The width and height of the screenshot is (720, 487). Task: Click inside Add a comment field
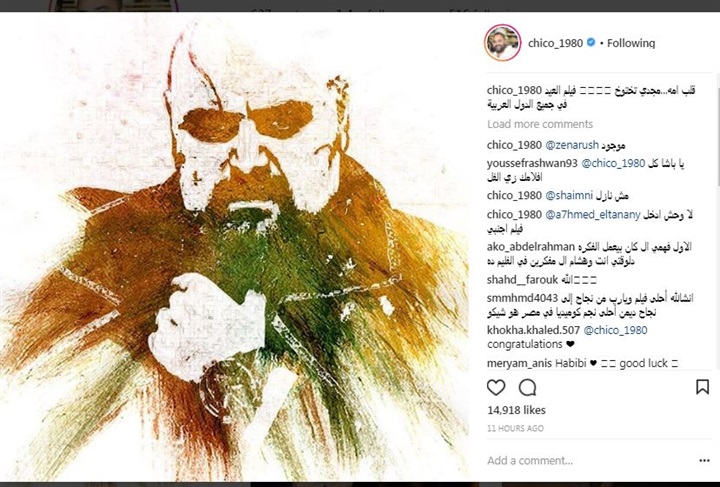[x=588, y=460]
